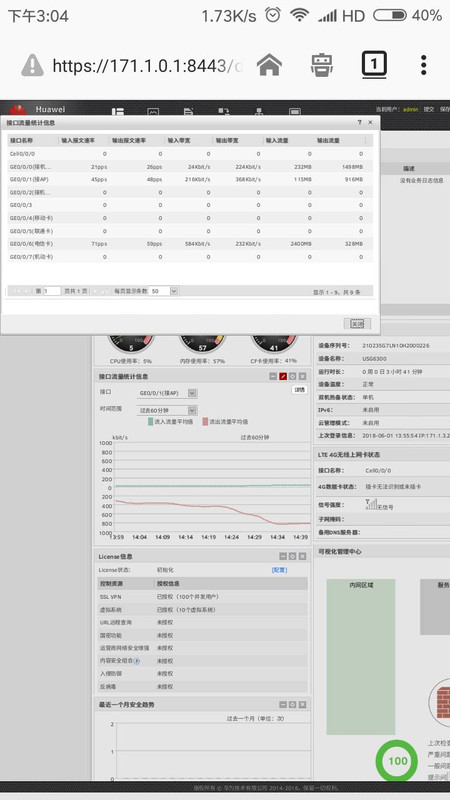Minimize the License信息 panel
450x800 pixels.
tap(283, 556)
